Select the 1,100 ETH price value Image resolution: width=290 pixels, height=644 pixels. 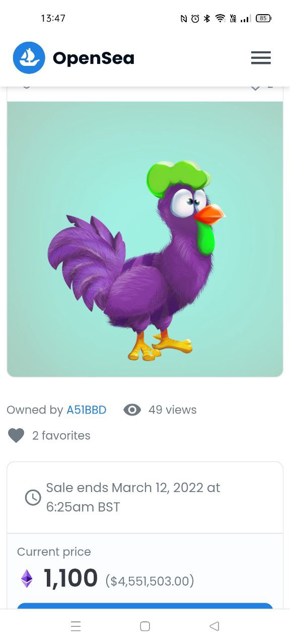(x=70, y=578)
